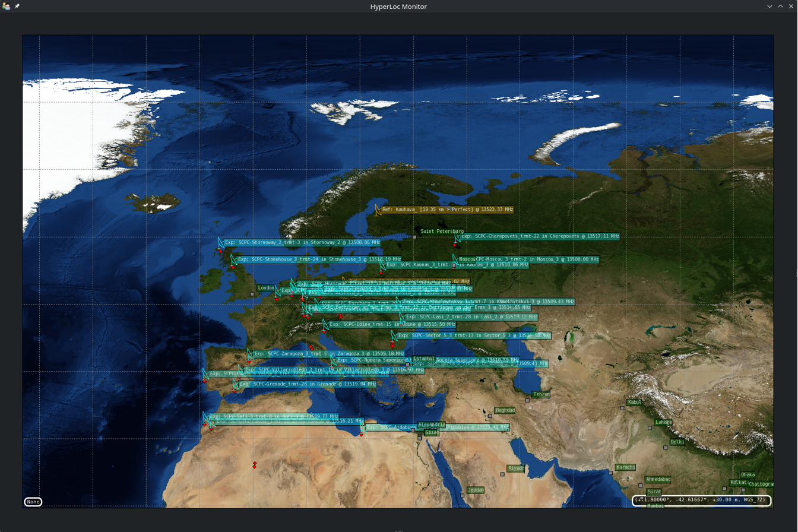798x532 pixels.
Task: Click the Safi_3 antenna marker
Action: pyautogui.click(x=205, y=417)
